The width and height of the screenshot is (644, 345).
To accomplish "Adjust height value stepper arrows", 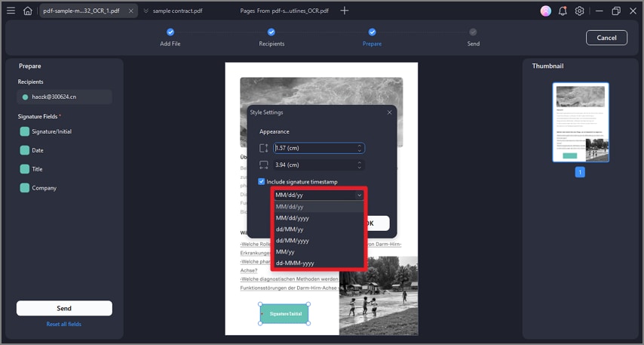I will (x=360, y=148).
